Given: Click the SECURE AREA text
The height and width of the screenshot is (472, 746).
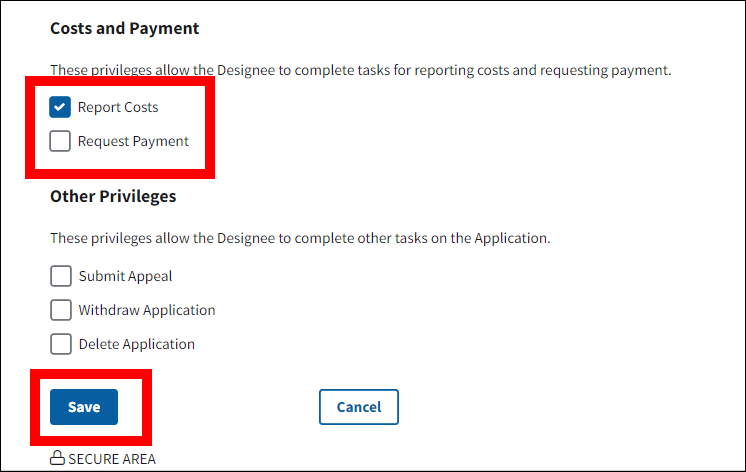Looking at the screenshot, I should [x=112, y=459].
